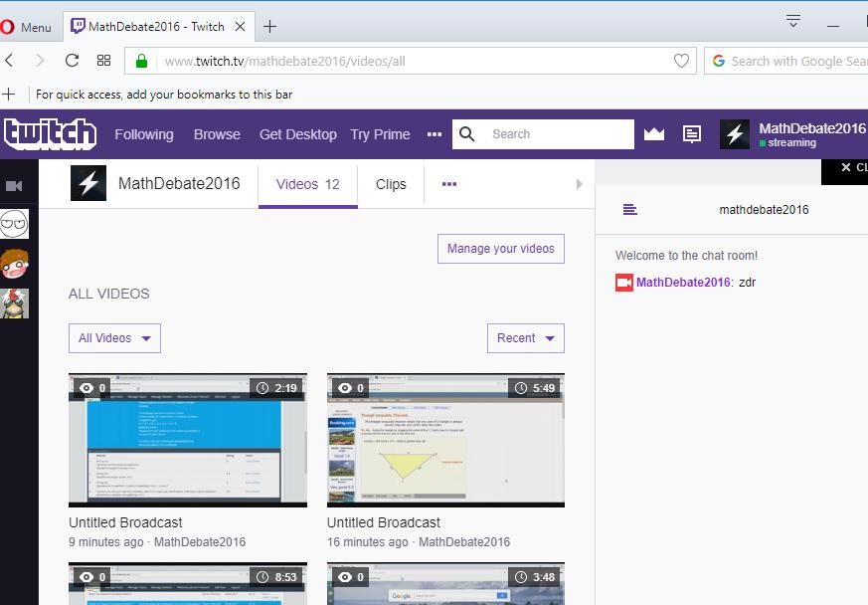Open the Opera tab menu icon
Screen dimensions: 868x605
(x=793, y=21)
